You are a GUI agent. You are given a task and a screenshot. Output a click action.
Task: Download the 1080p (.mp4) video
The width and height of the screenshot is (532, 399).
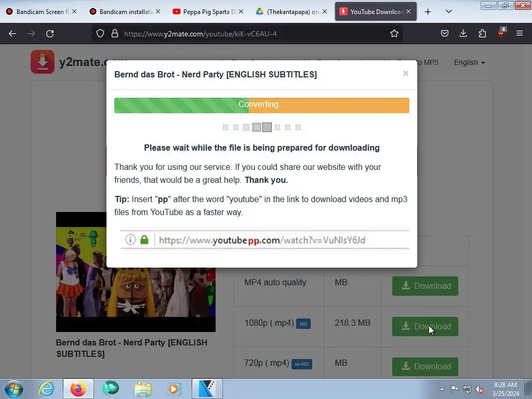[425, 326]
